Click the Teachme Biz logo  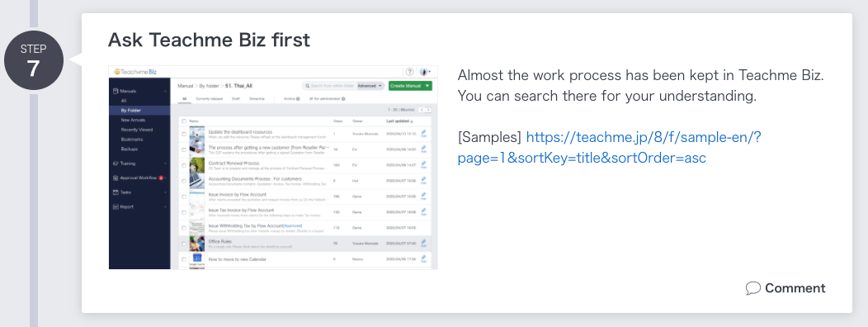click(x=135, y=72)
